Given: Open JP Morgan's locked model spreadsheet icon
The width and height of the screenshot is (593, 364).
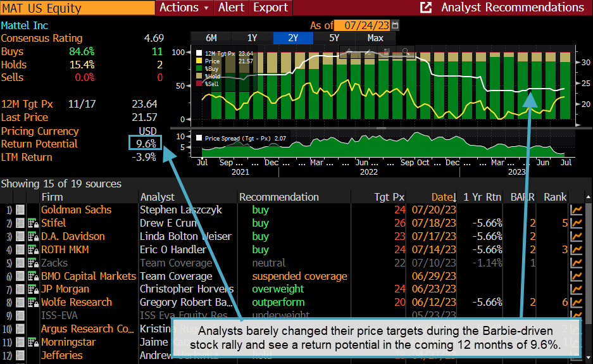Looking at the screenshot, I should click(33, 289).
